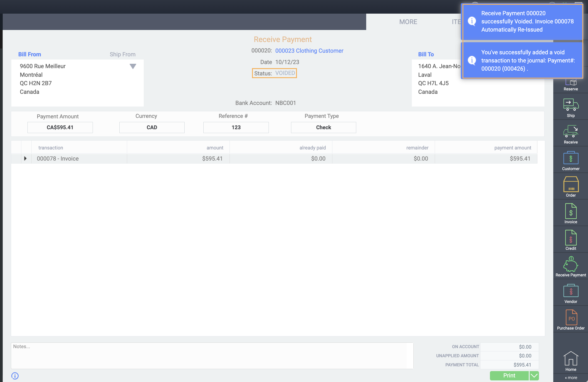Screen dimensions: 588x382
Task: Expand the 000078 Invoice row
Action: [x=25, y=158]
